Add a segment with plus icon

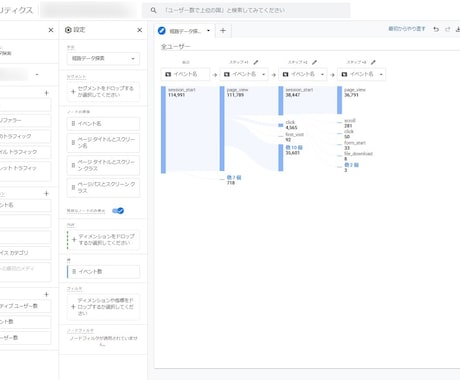pyautogui.click(x=46, y=93)
